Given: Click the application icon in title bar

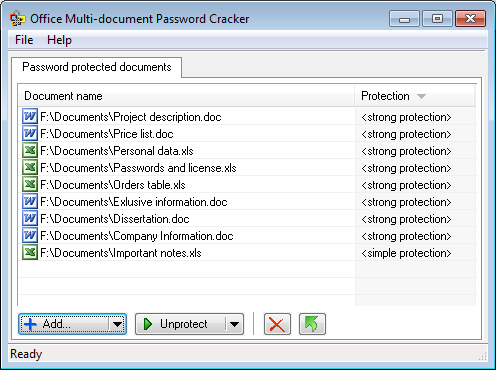Looking at the screenshot, I should 17,19.
